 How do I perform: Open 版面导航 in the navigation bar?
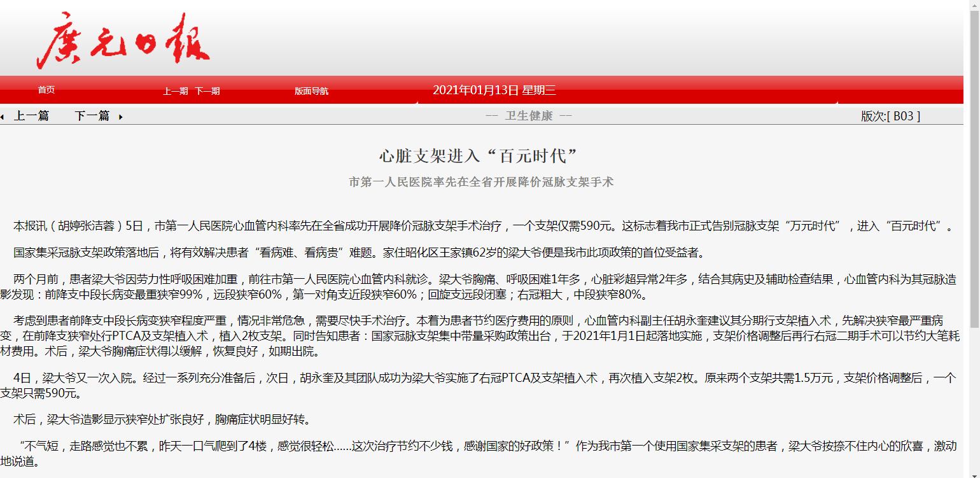click(x=311, y=91)
